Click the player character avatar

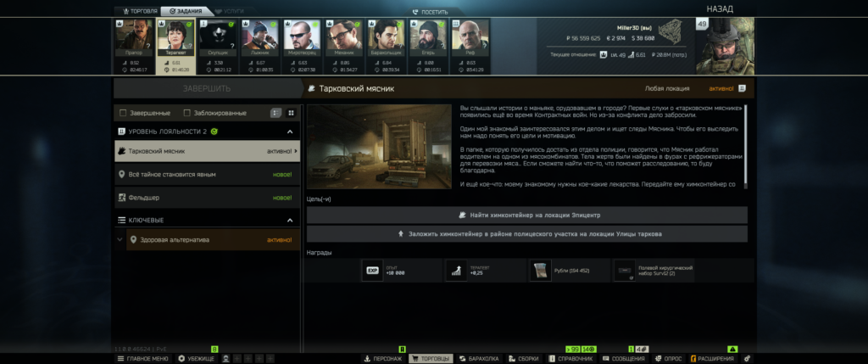pos(726,46)
